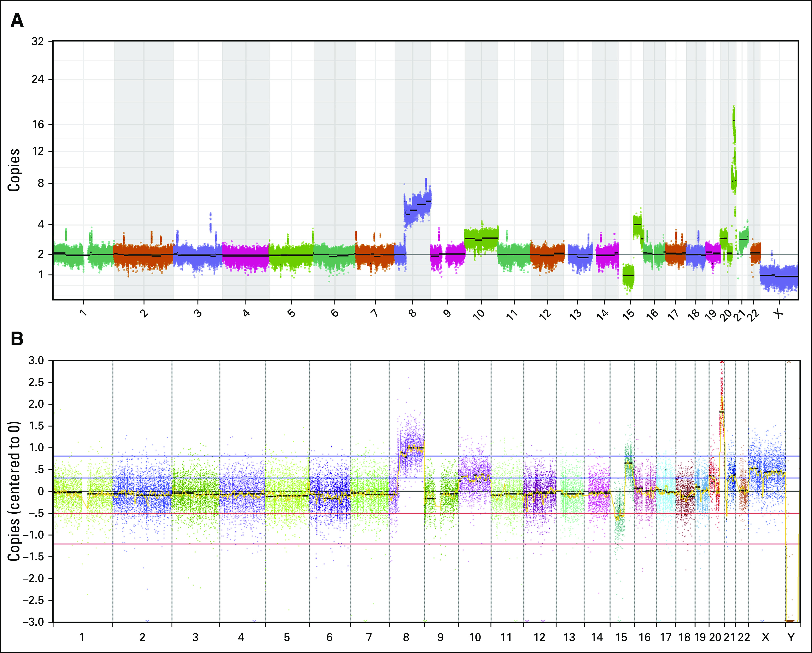Click y-axis tick 4 in panel A
This screenshot has width=812, height=653.
(x=41, y=225)
